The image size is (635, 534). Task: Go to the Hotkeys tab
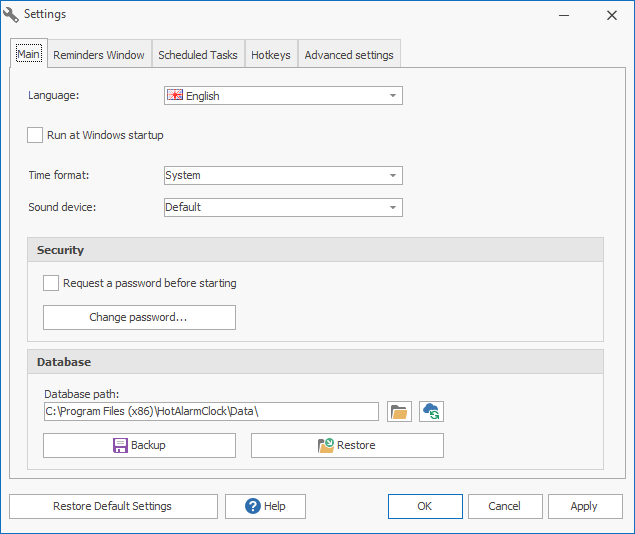tap(271, 55)
